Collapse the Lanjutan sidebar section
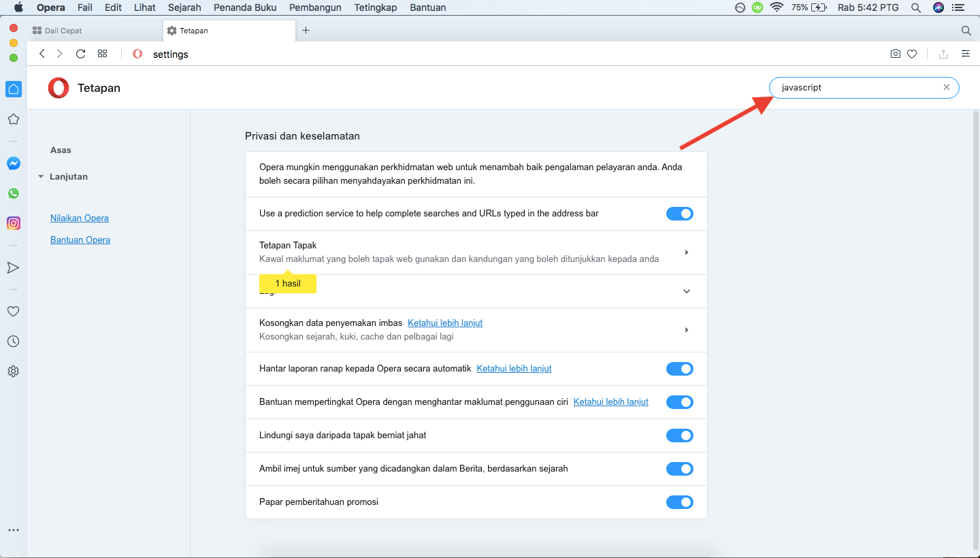980x558 pixels. click(x=42, y=176)
